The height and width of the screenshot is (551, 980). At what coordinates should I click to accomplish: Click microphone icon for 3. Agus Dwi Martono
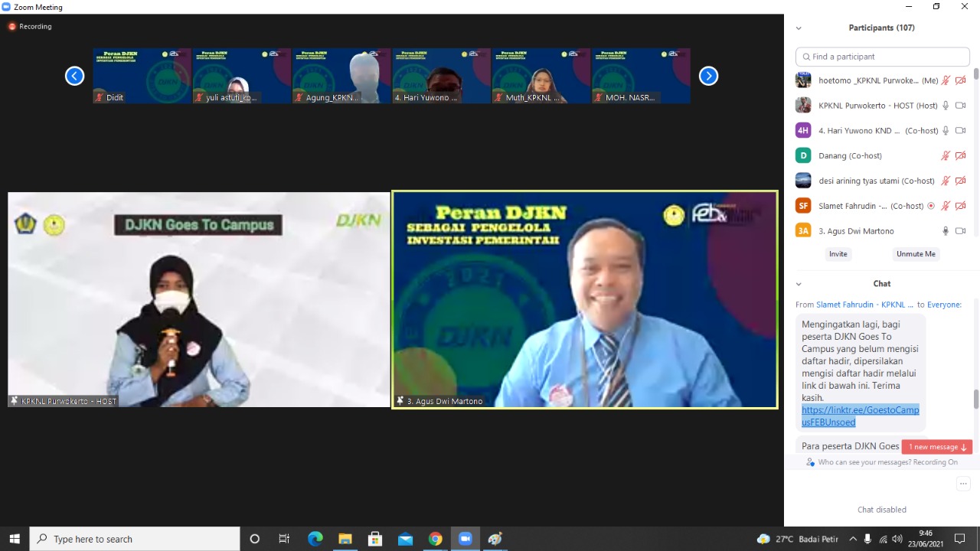click(946, 231)
